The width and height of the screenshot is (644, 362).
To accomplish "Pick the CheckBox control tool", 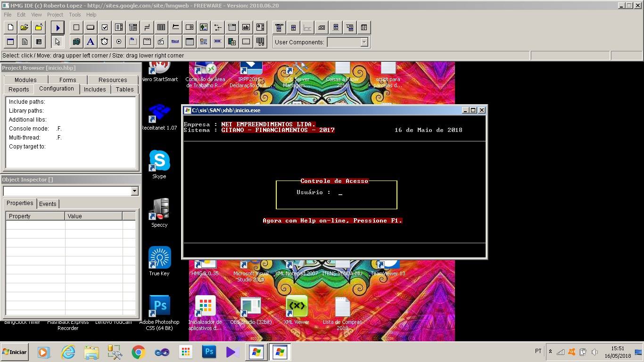I will point(105,27).
